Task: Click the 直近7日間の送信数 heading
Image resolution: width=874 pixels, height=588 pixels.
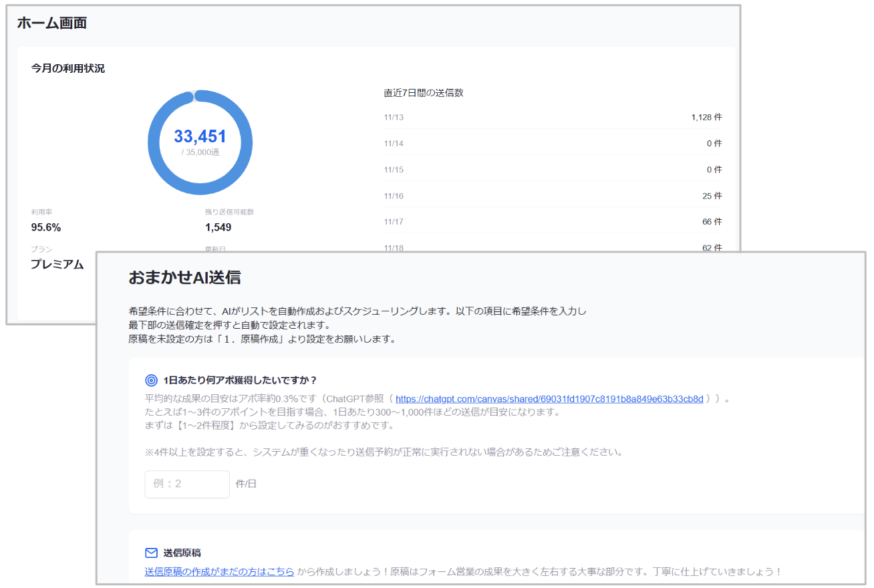Action: pyautogui.click(x=424, y=93)
